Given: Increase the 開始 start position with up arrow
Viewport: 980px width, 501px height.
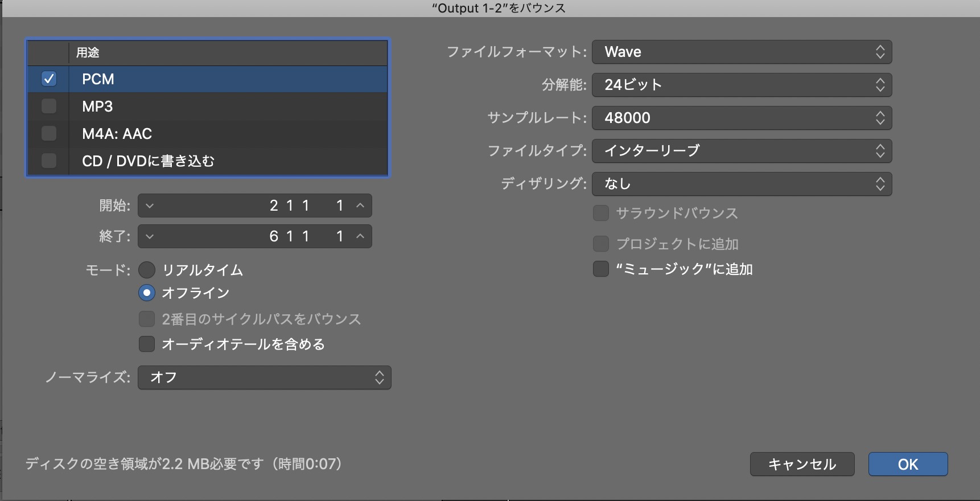Looking at the screenshot, I should 360,206.
